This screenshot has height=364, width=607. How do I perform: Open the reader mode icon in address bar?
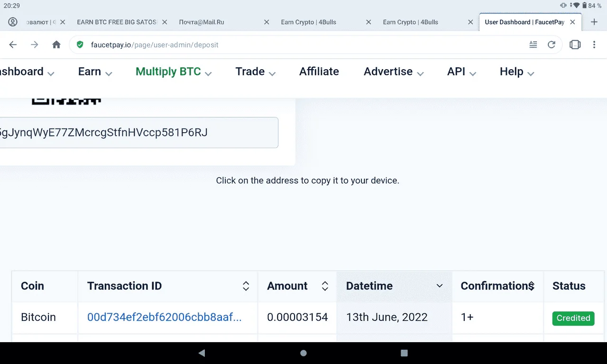533,45
